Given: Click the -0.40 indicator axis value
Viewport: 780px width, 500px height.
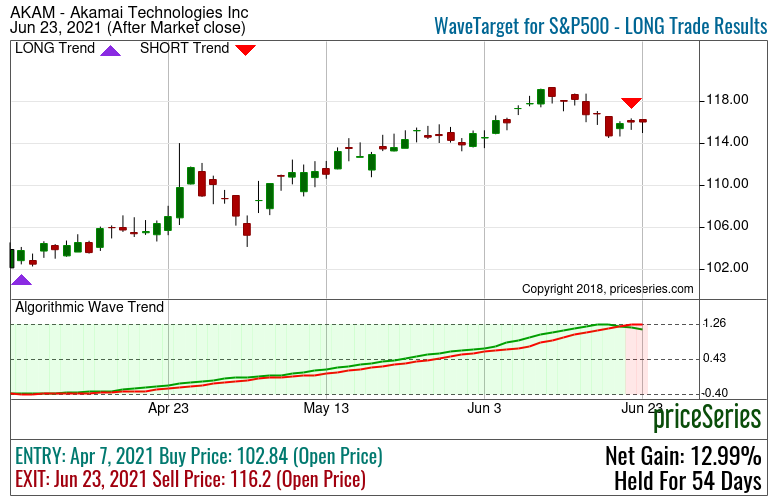Looking at the screenshot, I should 713,393.
